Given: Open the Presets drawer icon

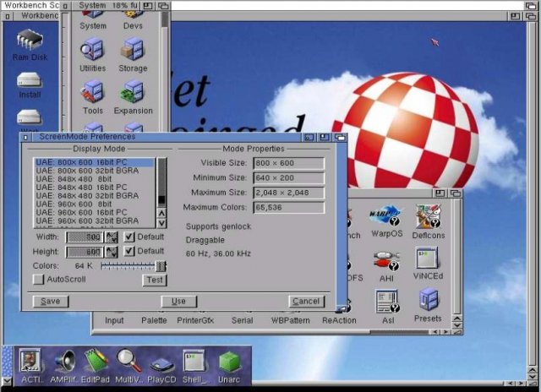Looking at the screenshot, I should click(428, 306).
